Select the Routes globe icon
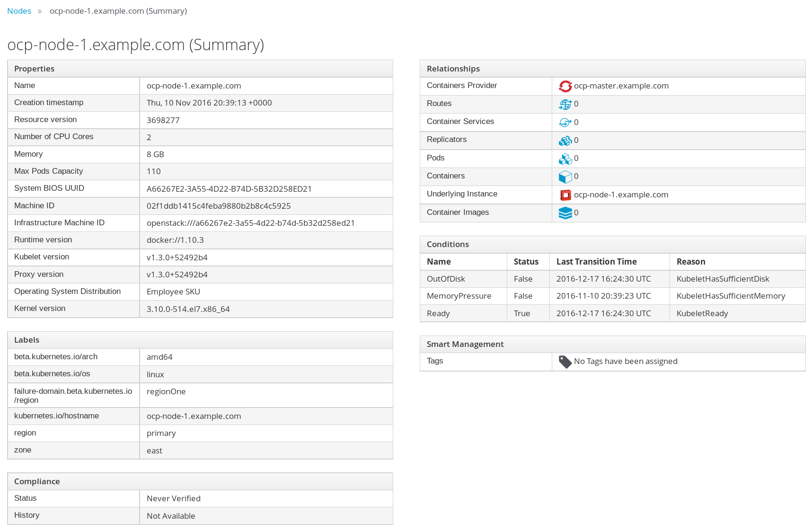 tap(565, 104)
